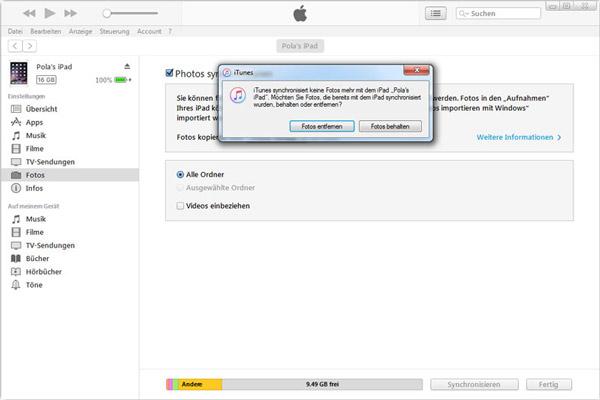This screenshot has width=600, height=400.
Task: Open the list view icon beside search
Action: click(435, 14)
